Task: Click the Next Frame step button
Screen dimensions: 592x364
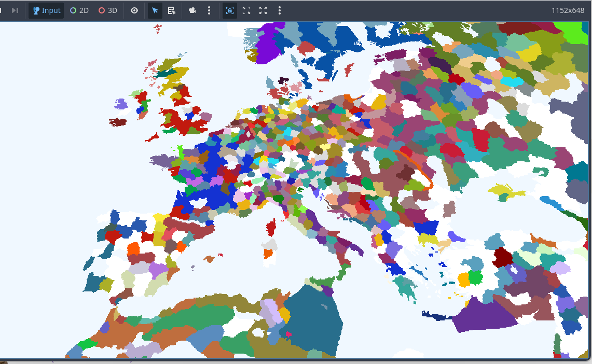Action: (x=15, y=10)
